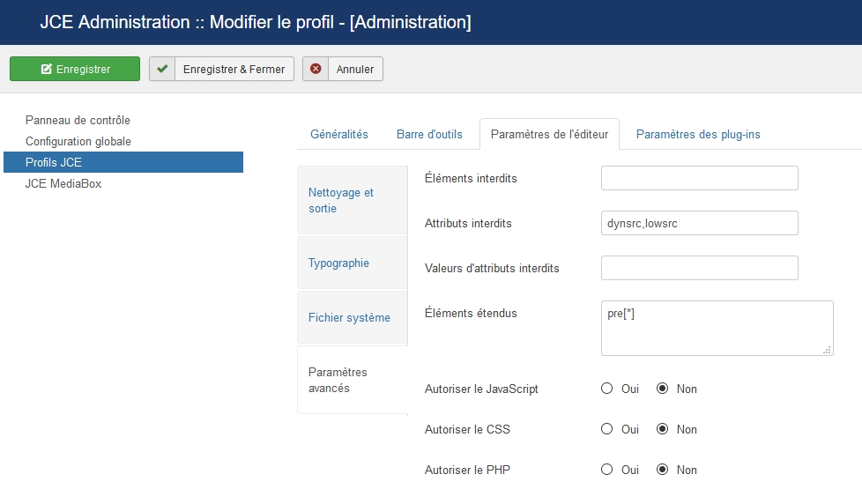Viewport: 862px width, 504px height.
Task: Click the JCE Administration page title
Action: coord(256,22)
